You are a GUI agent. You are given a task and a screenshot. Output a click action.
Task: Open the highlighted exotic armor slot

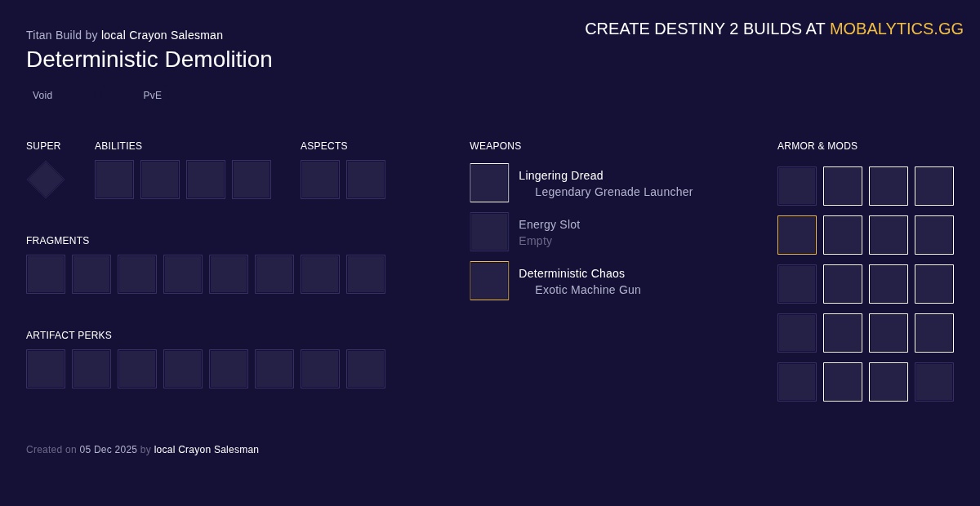[797, 235]
